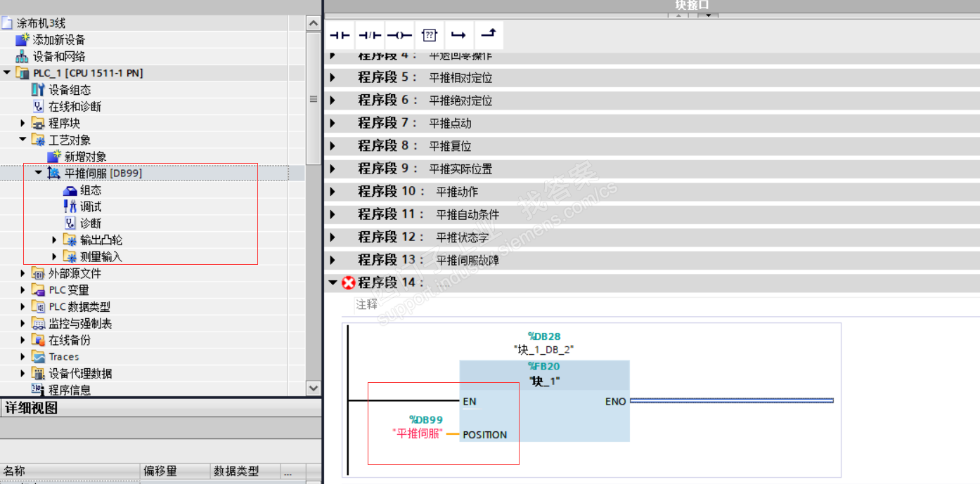Collapse block interface with the up arrow
Screen dimensions: 980x484
tap(678, 14)
